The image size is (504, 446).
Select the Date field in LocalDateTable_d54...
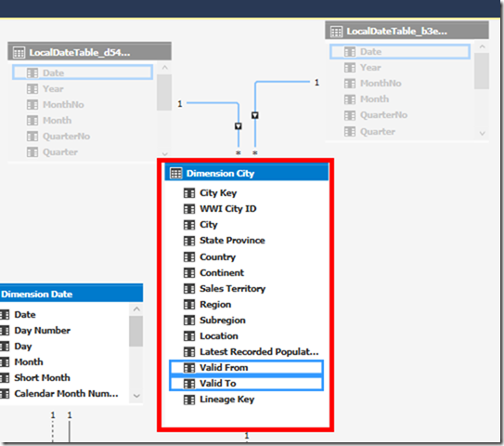coord(83,72)
